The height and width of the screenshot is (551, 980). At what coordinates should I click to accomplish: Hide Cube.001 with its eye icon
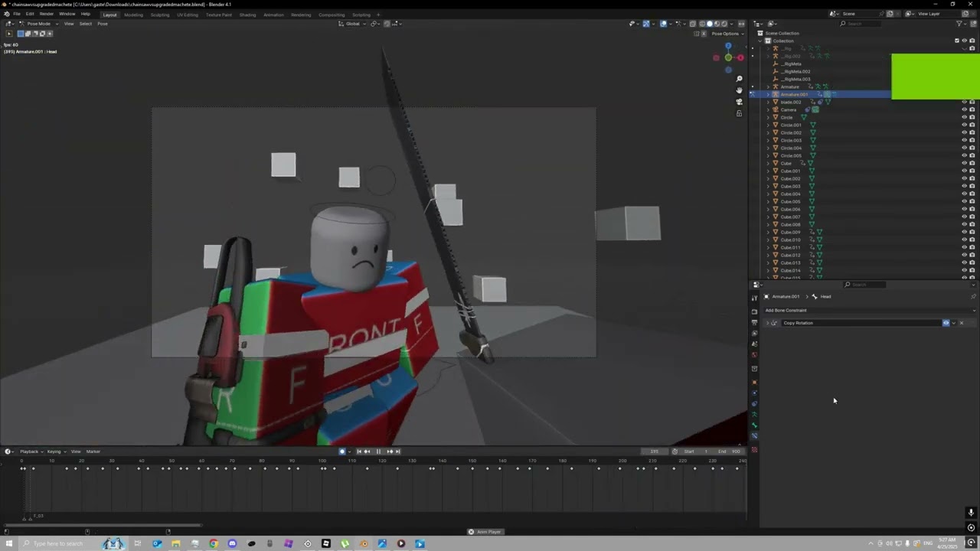click(x=964, y=171)
